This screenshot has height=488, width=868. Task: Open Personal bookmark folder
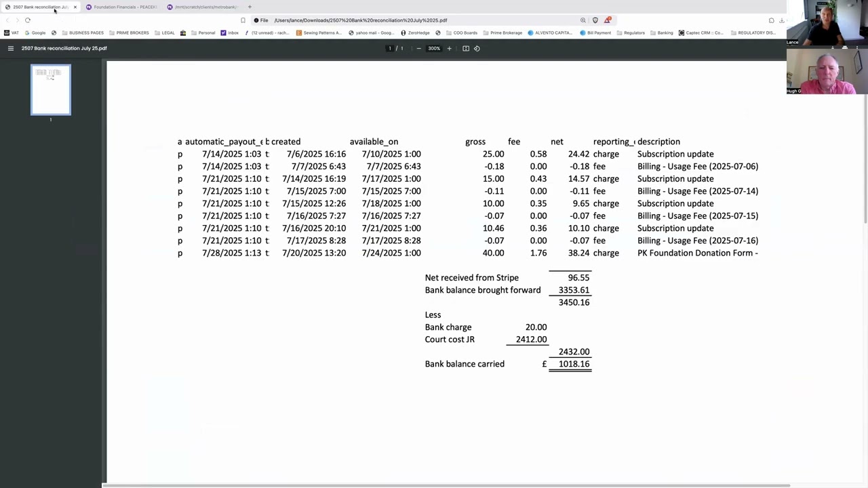point(203,33)
